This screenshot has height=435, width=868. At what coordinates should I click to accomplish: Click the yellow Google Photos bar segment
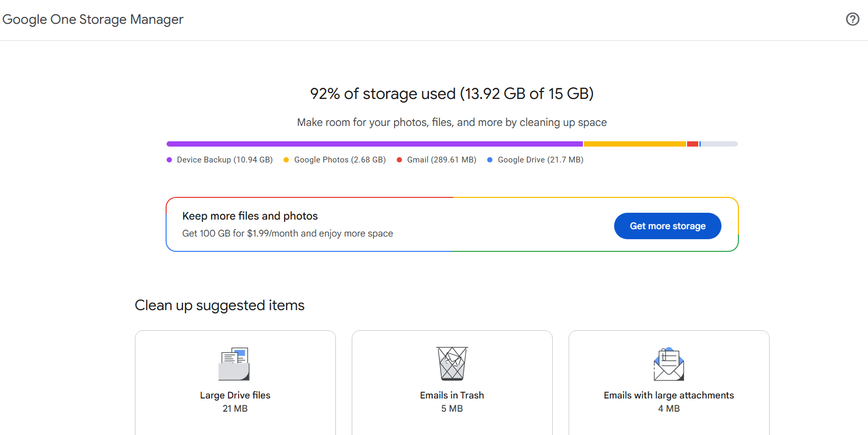634,144
